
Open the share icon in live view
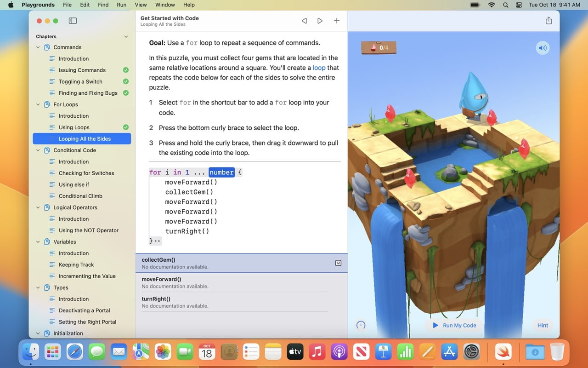[548, 21]
